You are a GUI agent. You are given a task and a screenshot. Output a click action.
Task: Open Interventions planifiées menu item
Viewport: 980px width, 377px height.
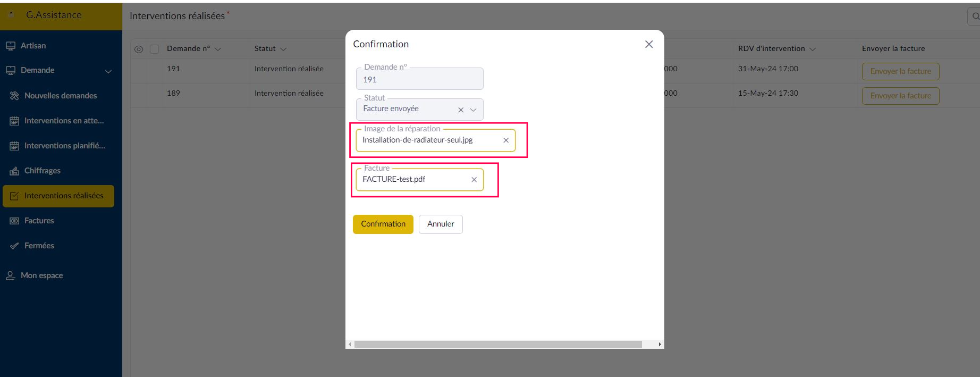tap(64, 146)
